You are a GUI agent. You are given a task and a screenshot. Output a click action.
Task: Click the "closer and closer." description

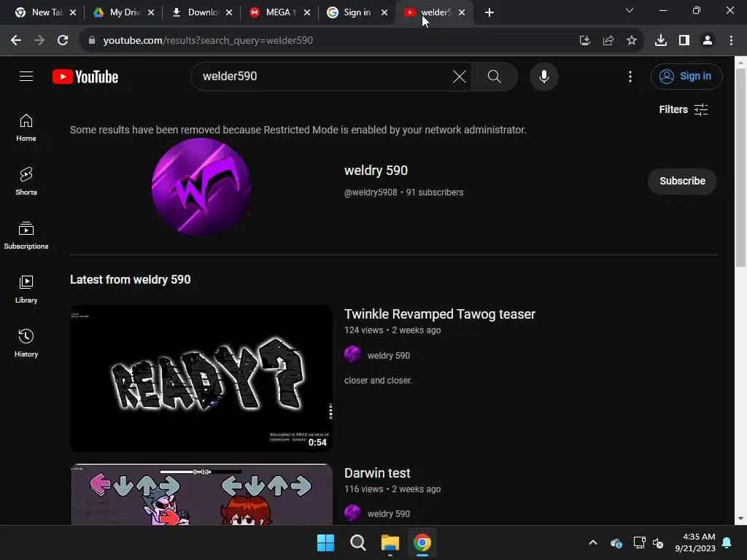point(379,381)
